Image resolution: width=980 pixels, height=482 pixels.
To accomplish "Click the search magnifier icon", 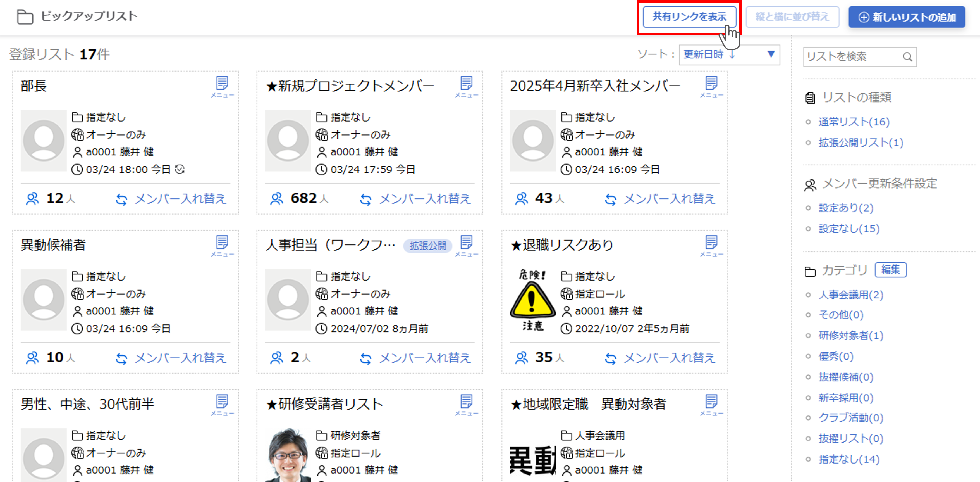I will (x=907, y=57).
